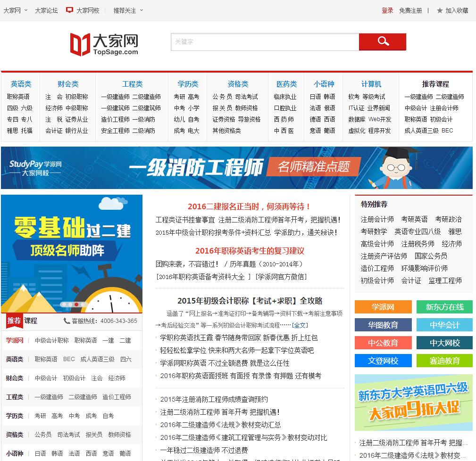Screen dimensions: 476x461
Task: Click the 新东方大学英语四六级 promo image
Action: click(x=413, y=403)
